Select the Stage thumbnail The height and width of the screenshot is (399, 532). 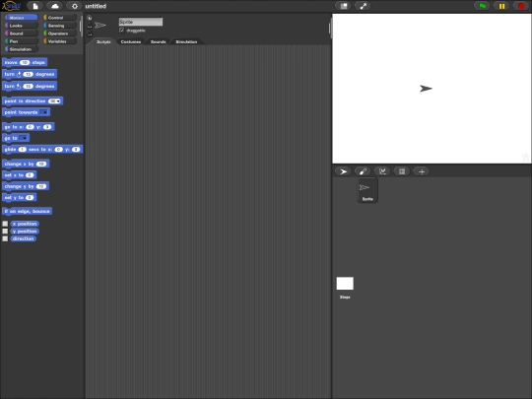[345, 288]
